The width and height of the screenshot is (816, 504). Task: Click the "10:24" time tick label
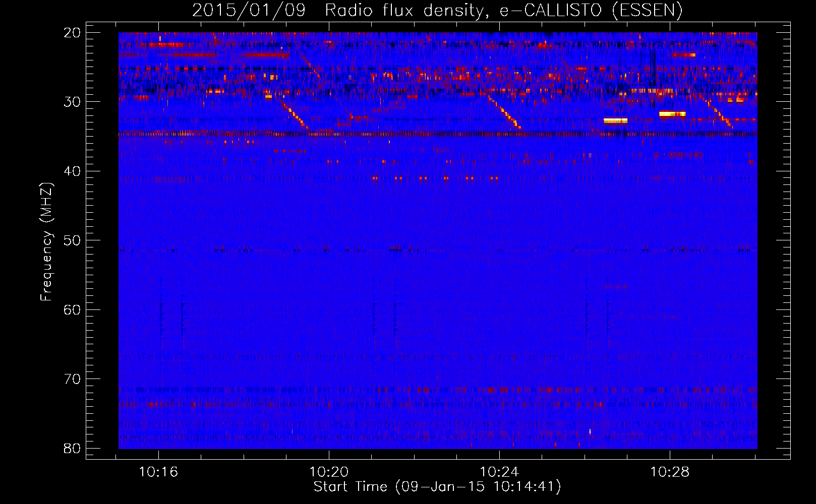tap(499, 472)
